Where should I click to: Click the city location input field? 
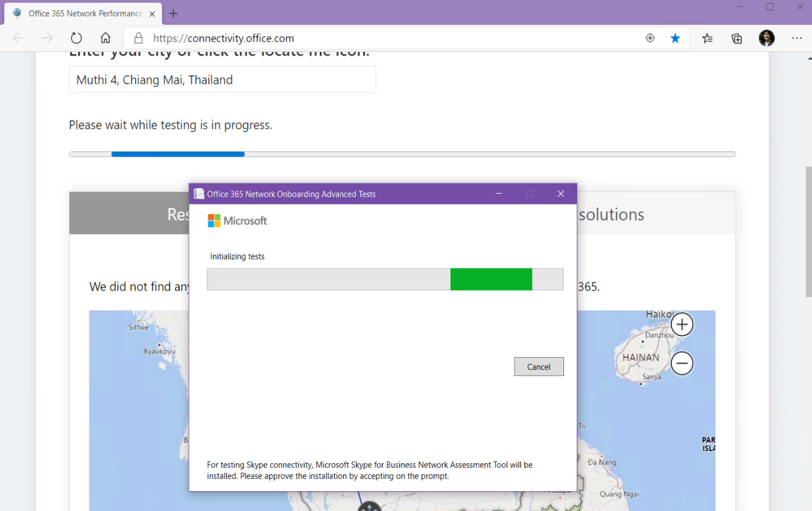point(222,80)
